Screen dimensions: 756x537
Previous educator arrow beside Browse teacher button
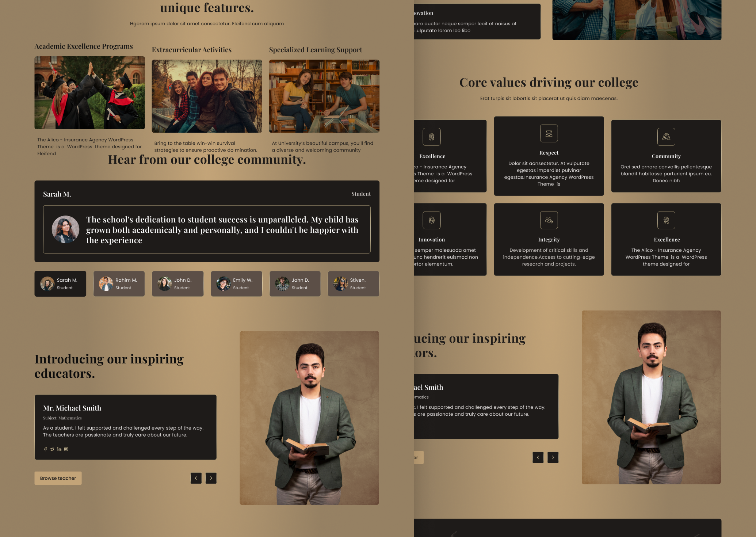[x=196, y=478]
